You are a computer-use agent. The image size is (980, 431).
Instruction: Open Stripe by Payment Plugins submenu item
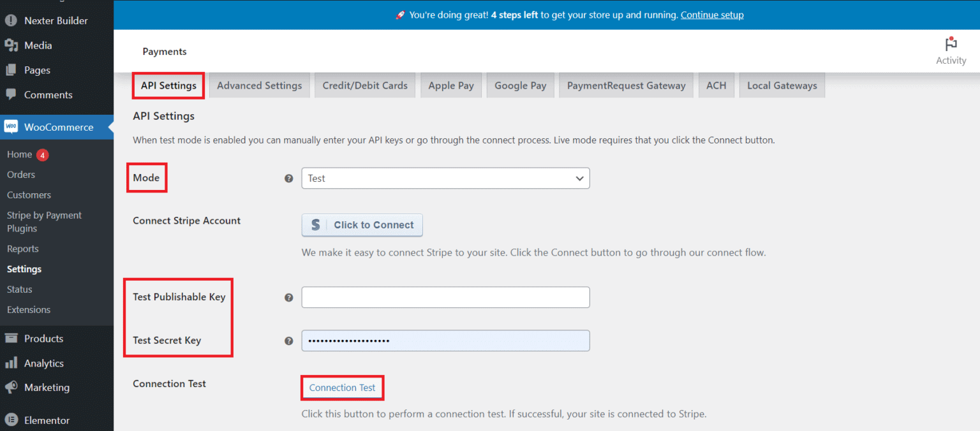[x=44, y=222]
